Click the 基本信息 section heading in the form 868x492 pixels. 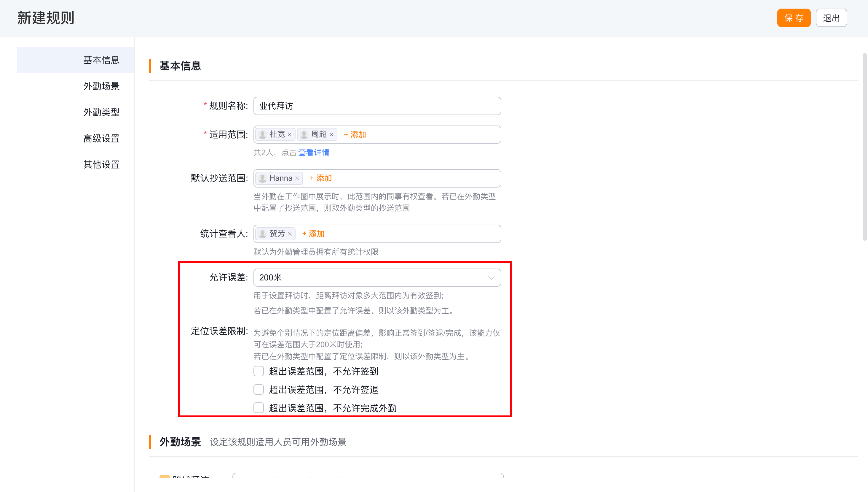coord(180,66)
